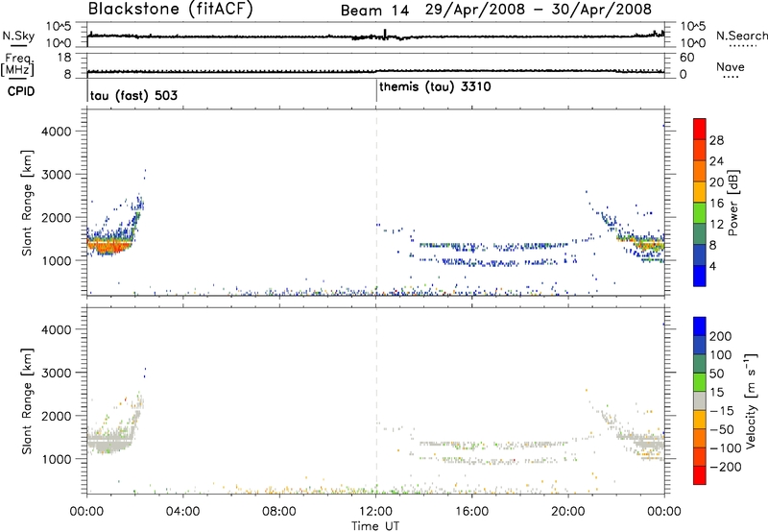Click the velocity panel 'Slant Range [km]' label

coord(27,400)
